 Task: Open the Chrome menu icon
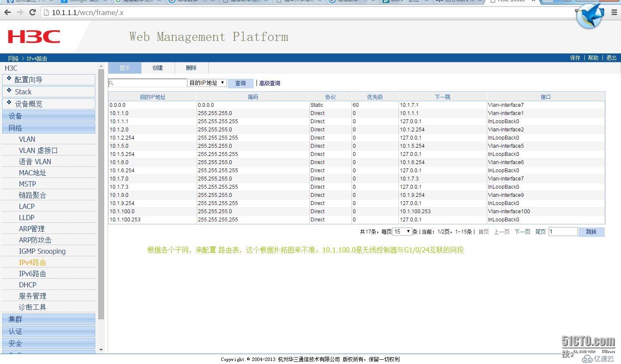tap(614, 12)
